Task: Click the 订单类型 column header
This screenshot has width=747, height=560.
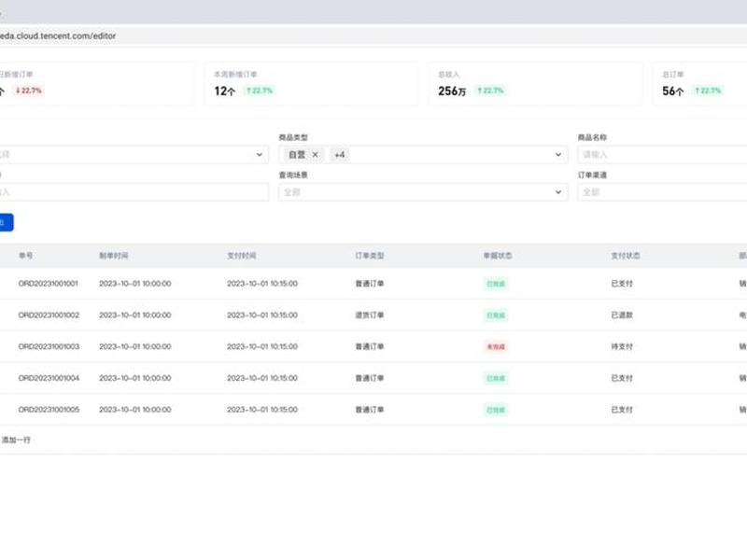Action: 370,256
